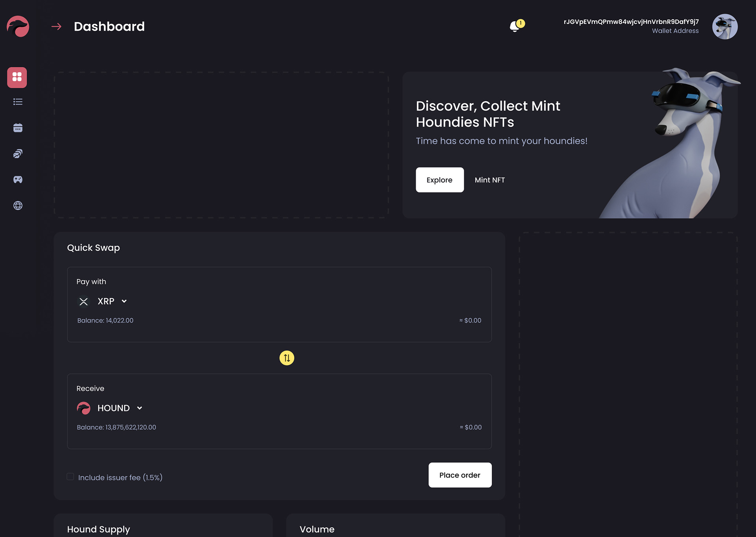Image resolution: width=756 pixels, height=537 pixels.
Task: Click the red arrow beside Dashboard
Action: coord(56,26)
